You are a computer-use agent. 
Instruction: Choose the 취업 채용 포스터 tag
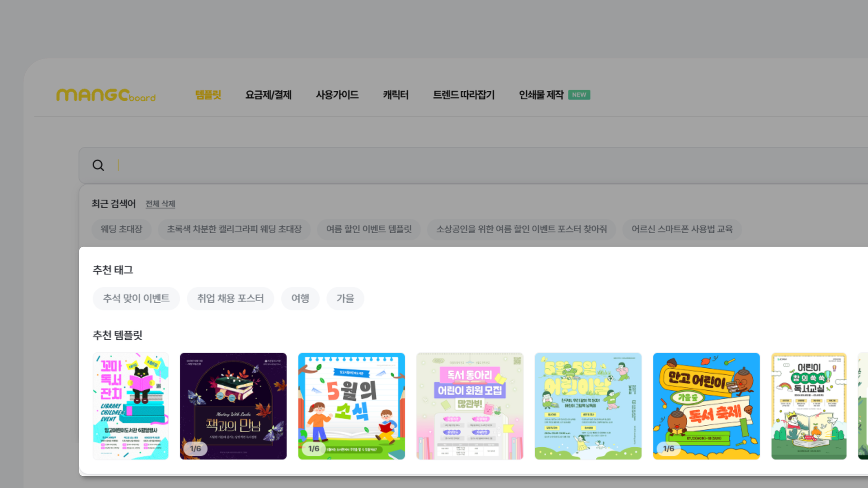click(x=230, y=298)
